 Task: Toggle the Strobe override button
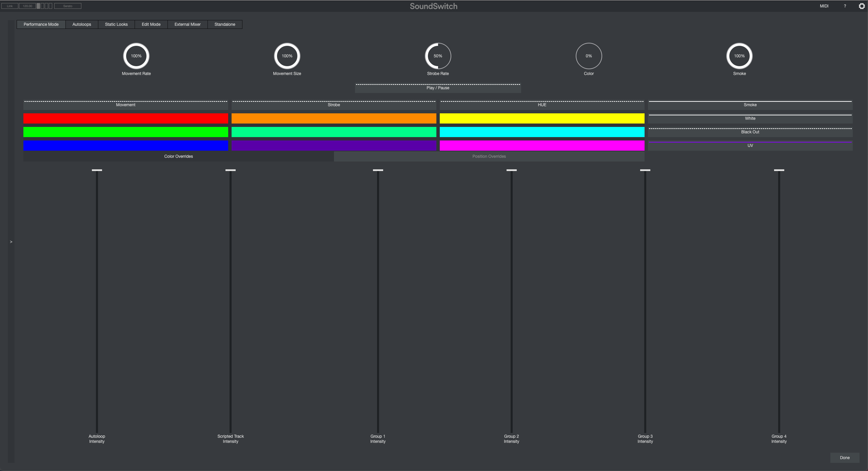[x=334, y=105]
